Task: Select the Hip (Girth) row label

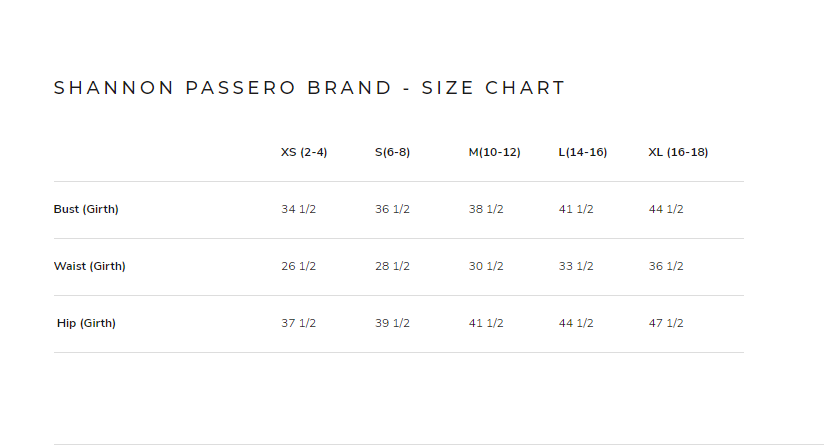Action: click(86, 323)
